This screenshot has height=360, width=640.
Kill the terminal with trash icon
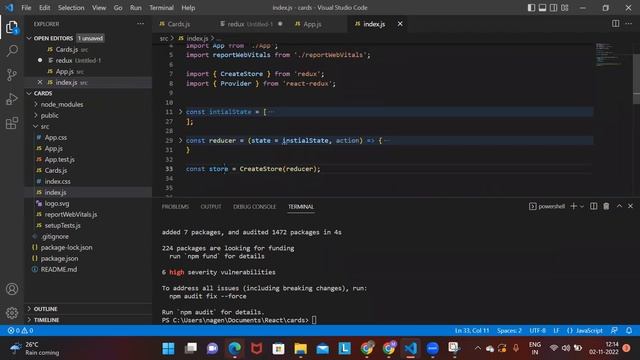[x=606, y=207]
